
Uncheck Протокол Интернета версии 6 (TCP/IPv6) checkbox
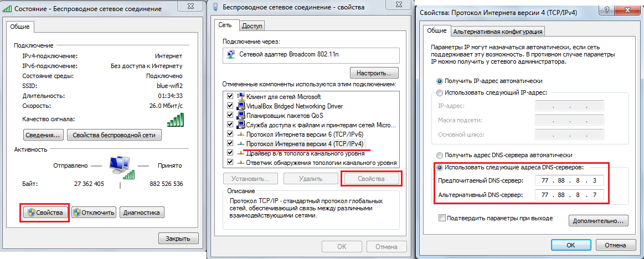point(230,134)
